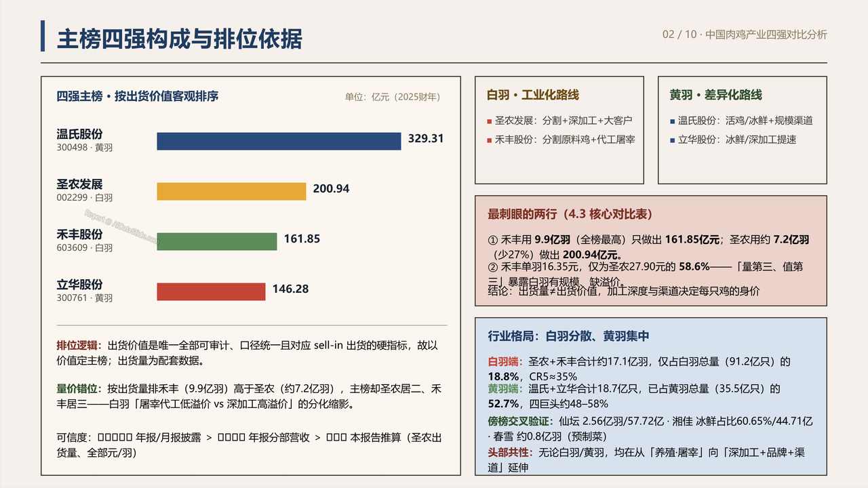
Task: Click the value 329.31
Action: (426, 138)
